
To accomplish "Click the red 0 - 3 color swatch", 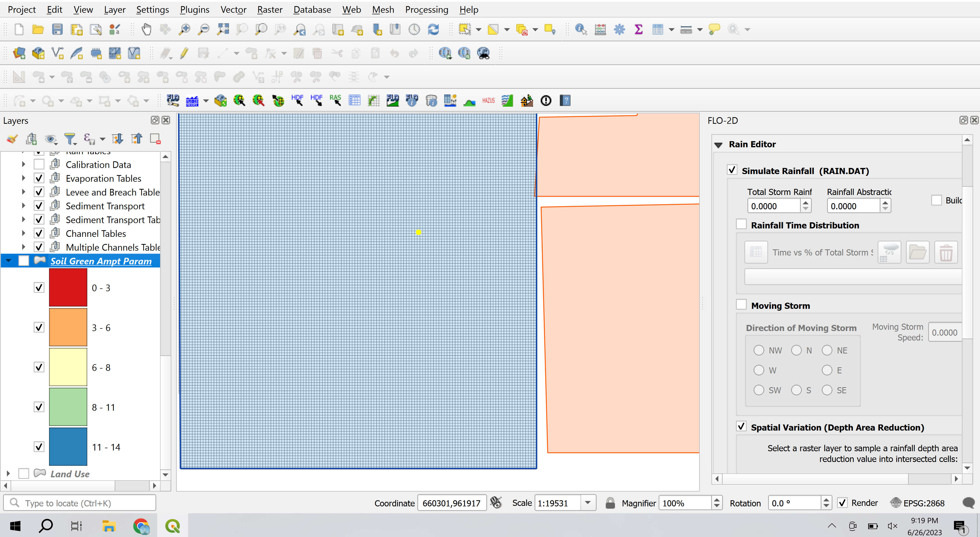I will [x=68, y=288].
